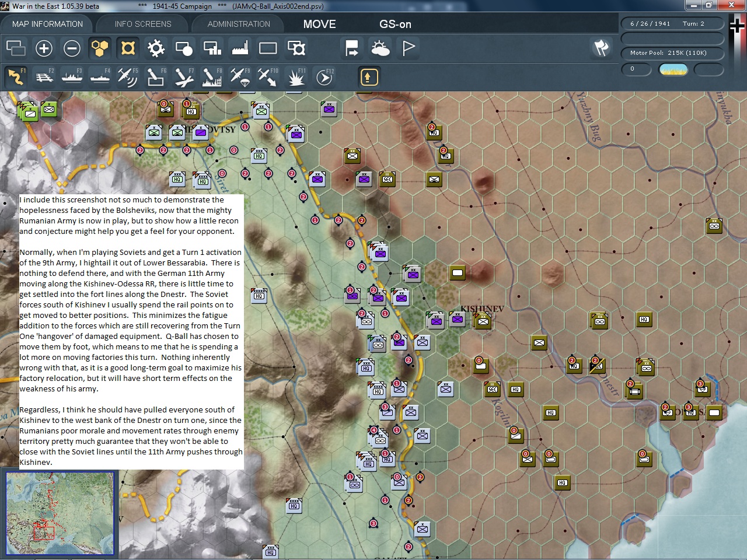Click the sky and wheat weather indicator
Viewport: 747px width, 560px height.
[x=673, y=69]
